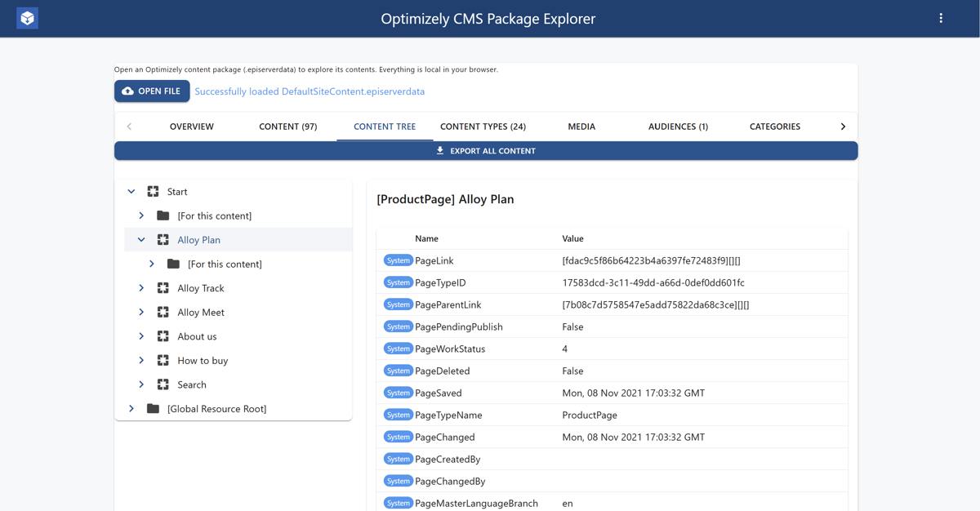Click the Optimizely cube logo in the header
980x511 pixels.
point(27,17)
